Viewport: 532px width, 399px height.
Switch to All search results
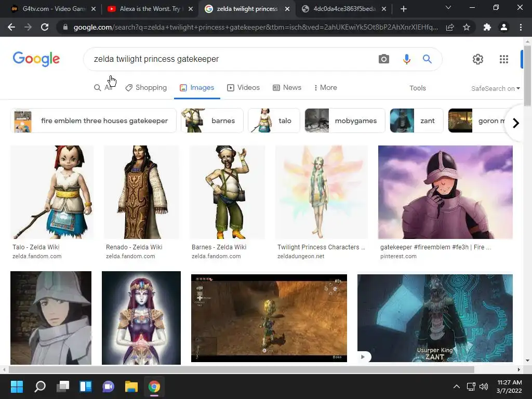tap(103, 87)
